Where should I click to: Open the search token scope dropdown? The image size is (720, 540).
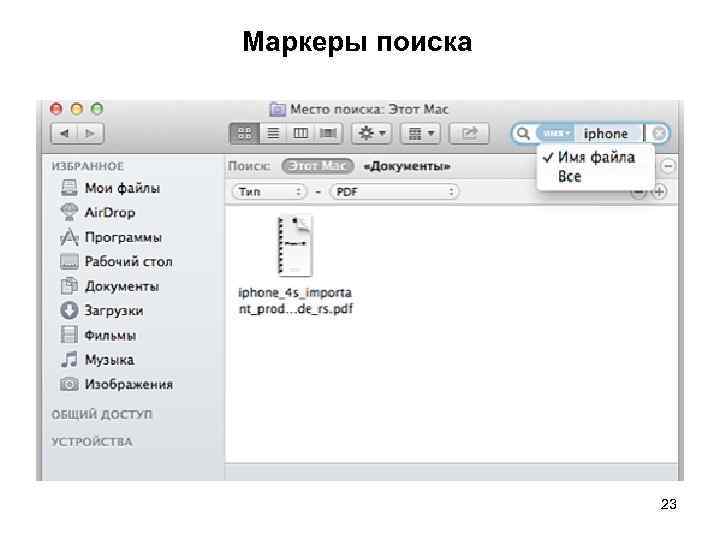coord(555,133)
